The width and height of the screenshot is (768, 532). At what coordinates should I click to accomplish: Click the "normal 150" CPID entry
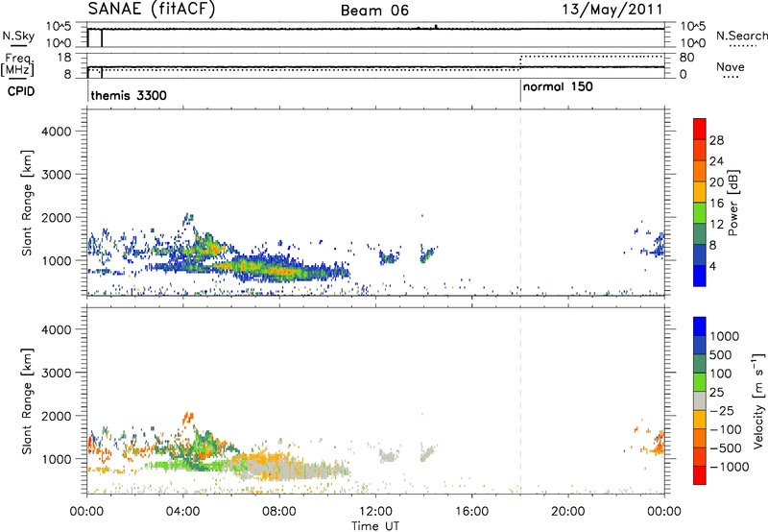point(558,86)
